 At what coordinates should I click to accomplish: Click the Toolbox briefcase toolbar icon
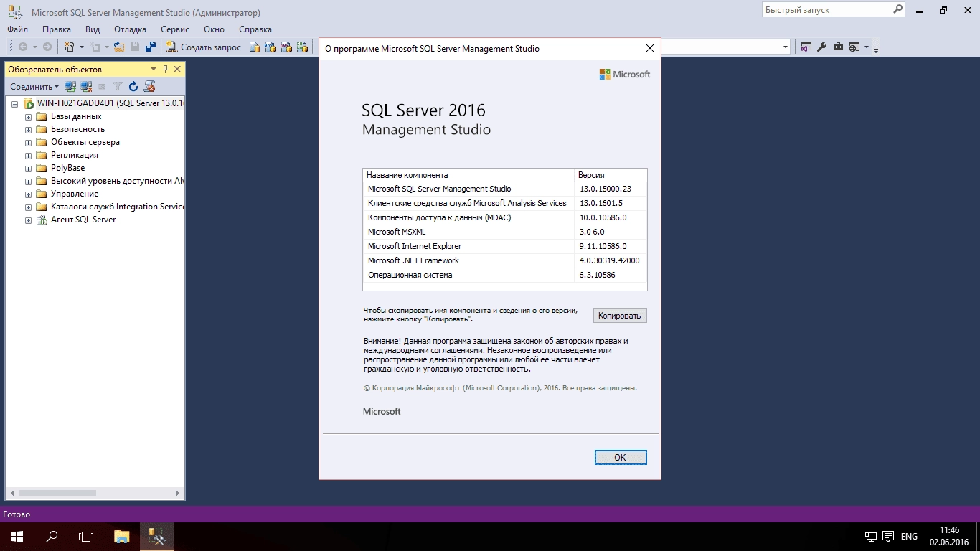[x=838, y=47]
